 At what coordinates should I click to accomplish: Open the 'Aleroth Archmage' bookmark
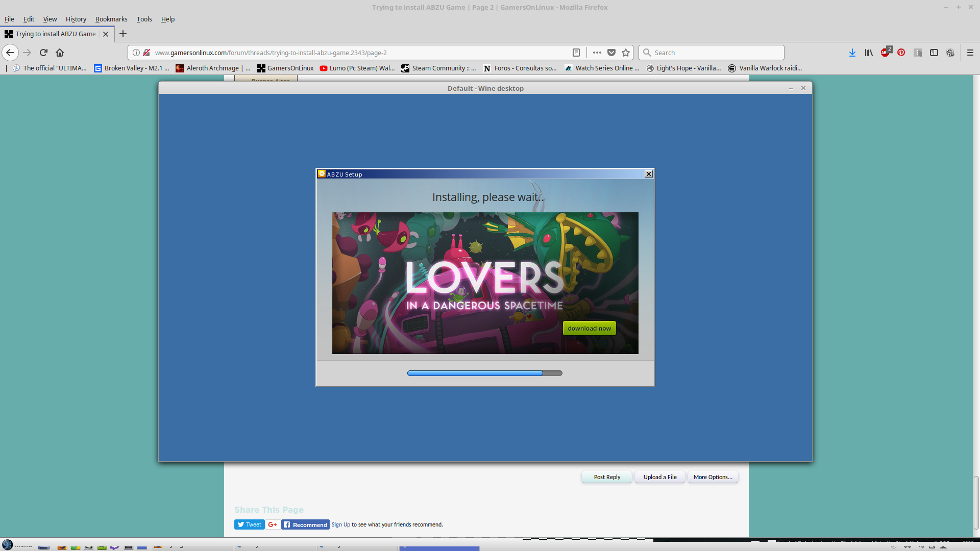213,68
